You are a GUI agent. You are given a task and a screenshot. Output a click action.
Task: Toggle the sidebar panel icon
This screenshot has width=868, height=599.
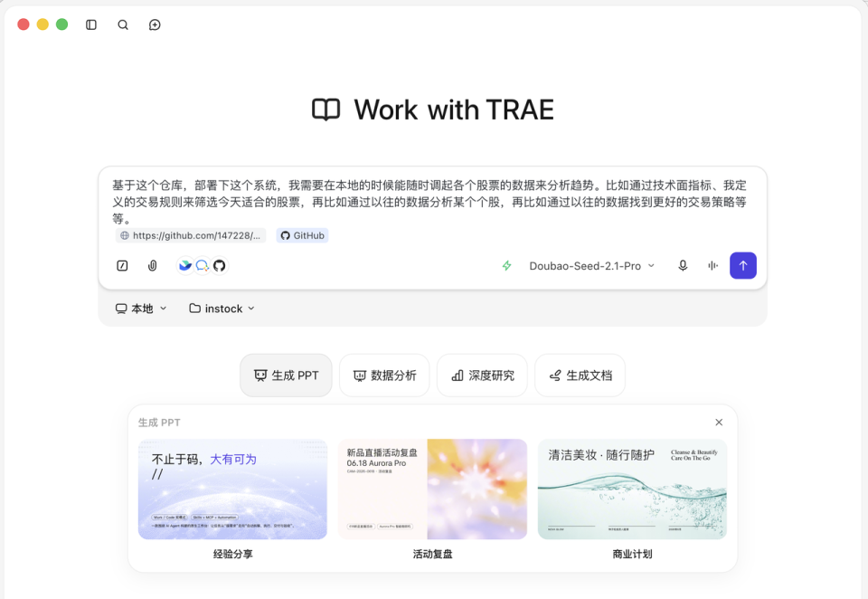pos(91,24)
